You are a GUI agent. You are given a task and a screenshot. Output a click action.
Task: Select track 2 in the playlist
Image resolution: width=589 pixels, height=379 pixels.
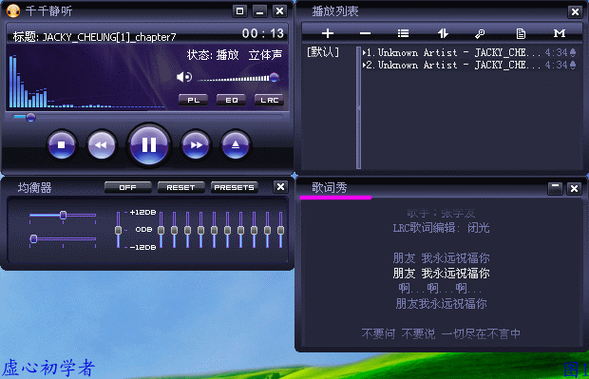(x=469, y=65)
